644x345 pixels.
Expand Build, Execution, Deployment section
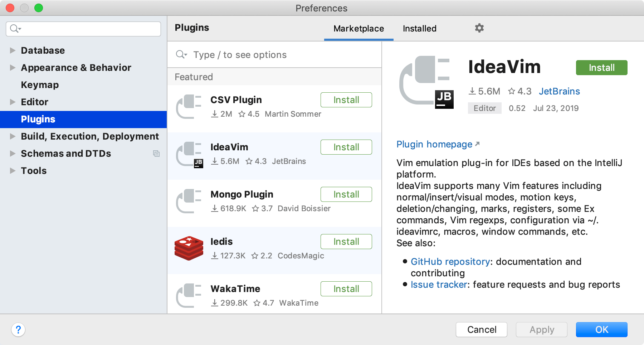[12, 136]
